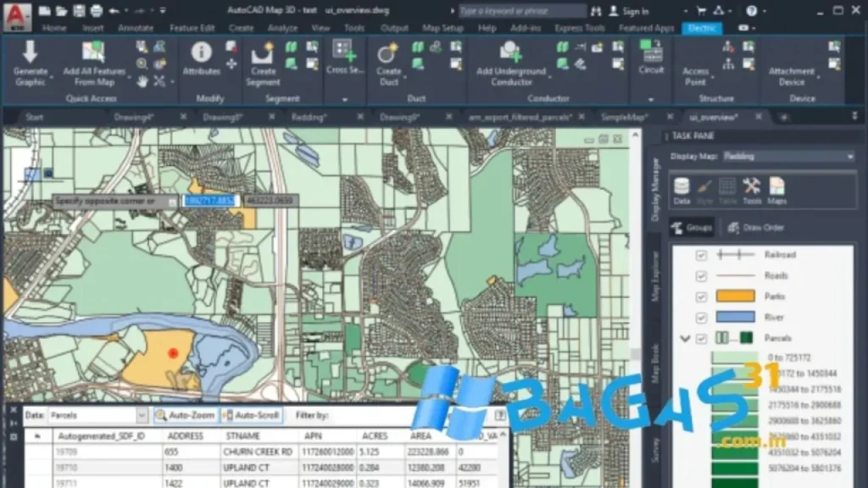
Task: Click the ADDRESS column header
Action: click(x=186, y=436)
